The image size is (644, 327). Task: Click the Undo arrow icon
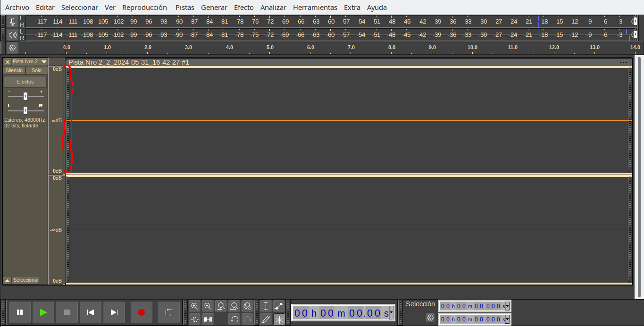tap(234, 319)
